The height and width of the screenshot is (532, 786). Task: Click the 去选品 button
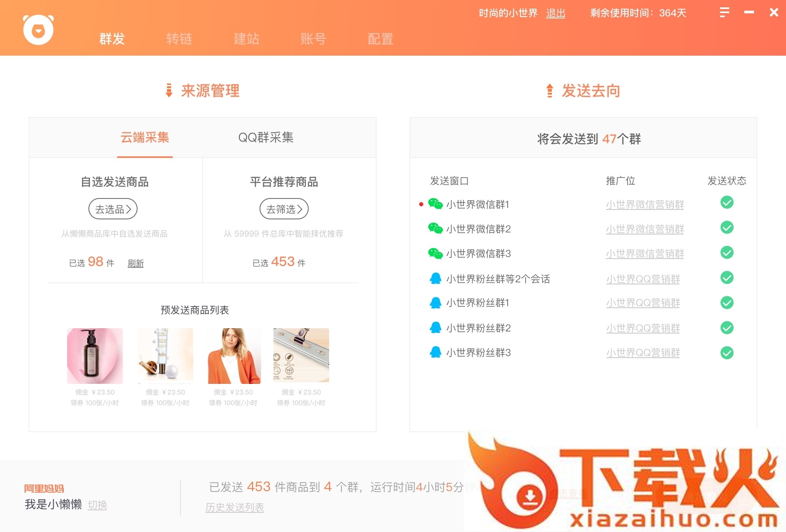point(113,209)
